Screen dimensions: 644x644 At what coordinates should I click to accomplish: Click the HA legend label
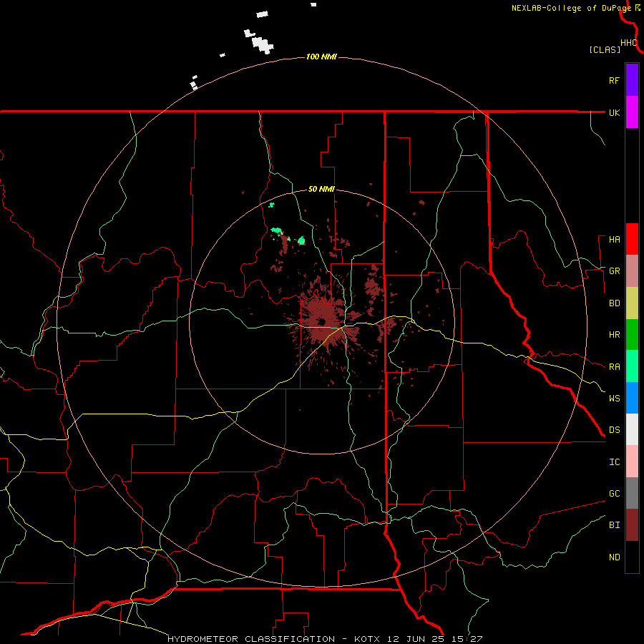click(x=614, y=239)
